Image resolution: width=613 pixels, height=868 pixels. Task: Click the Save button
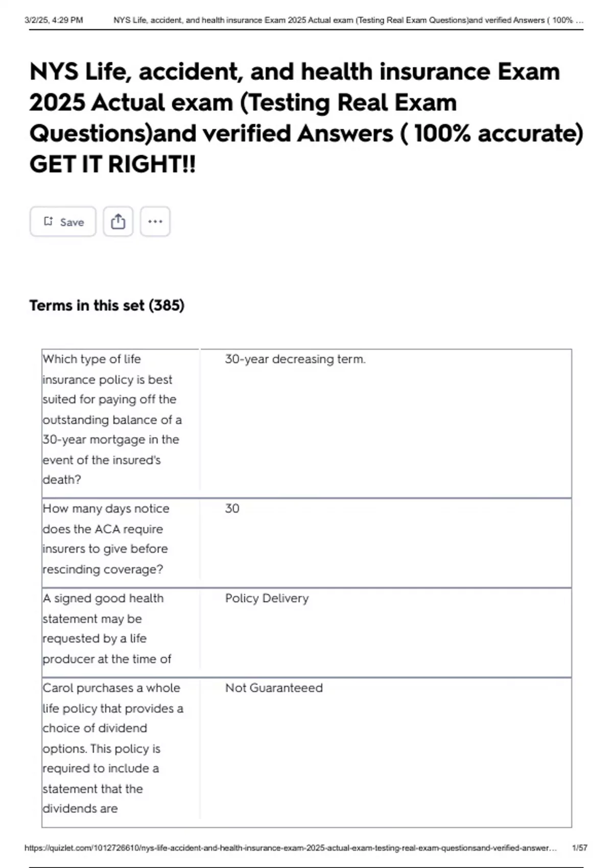(x=63, y=222)
